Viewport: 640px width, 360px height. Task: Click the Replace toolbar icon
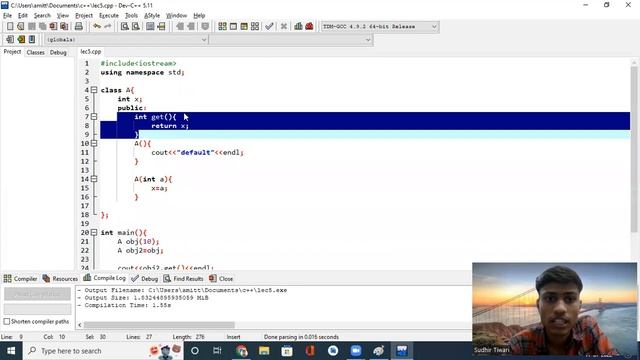coord(136,27)
